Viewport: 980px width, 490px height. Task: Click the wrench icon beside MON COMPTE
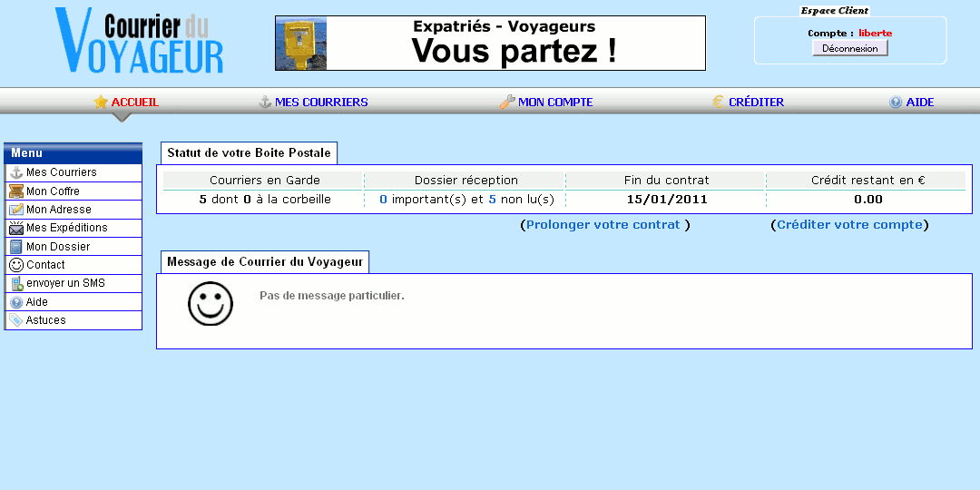coord(507,102)
